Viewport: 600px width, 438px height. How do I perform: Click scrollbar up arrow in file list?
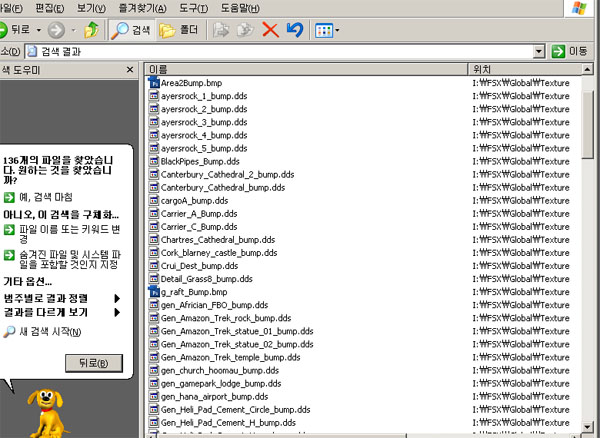tap(587, 69)
